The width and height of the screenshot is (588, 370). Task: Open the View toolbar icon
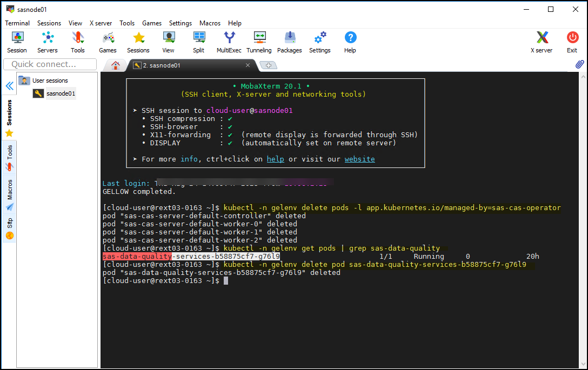168,39
